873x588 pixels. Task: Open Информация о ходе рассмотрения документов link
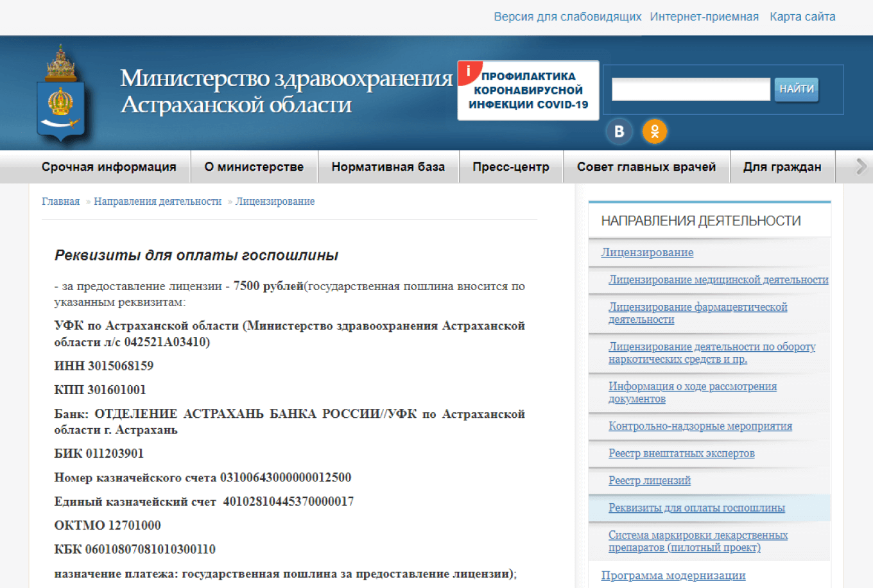(x=693, y=393)
